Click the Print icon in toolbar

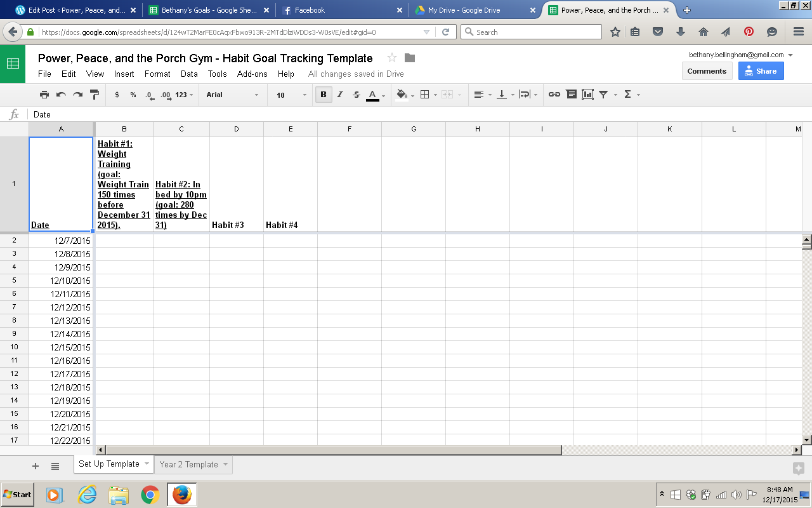pyautogui.click(x=44, y=95)
